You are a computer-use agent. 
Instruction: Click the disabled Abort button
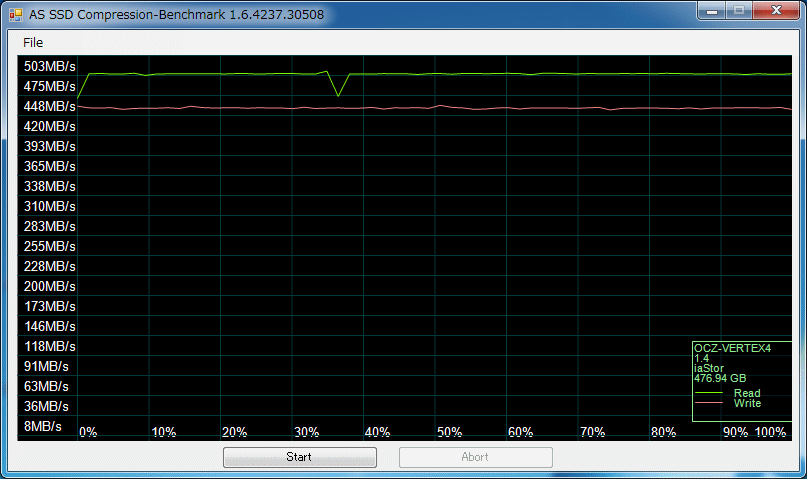tap(476, 457)
